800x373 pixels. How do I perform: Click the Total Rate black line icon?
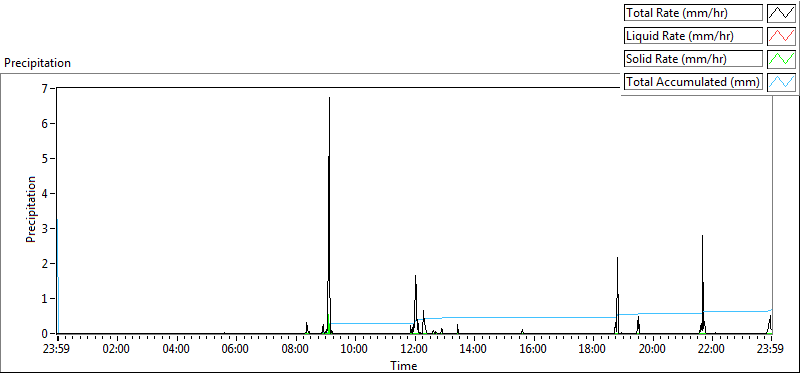click(x=781, y=13)
